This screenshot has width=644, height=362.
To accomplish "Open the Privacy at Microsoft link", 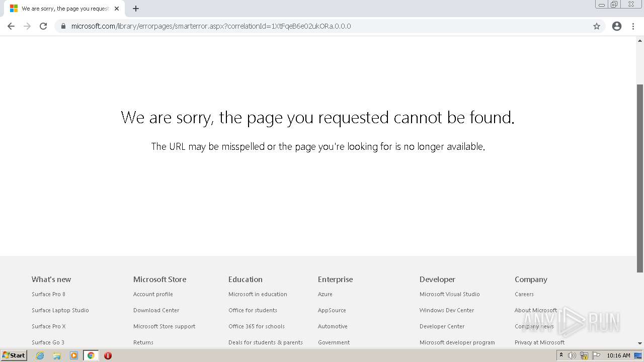I will coord(539,342).
